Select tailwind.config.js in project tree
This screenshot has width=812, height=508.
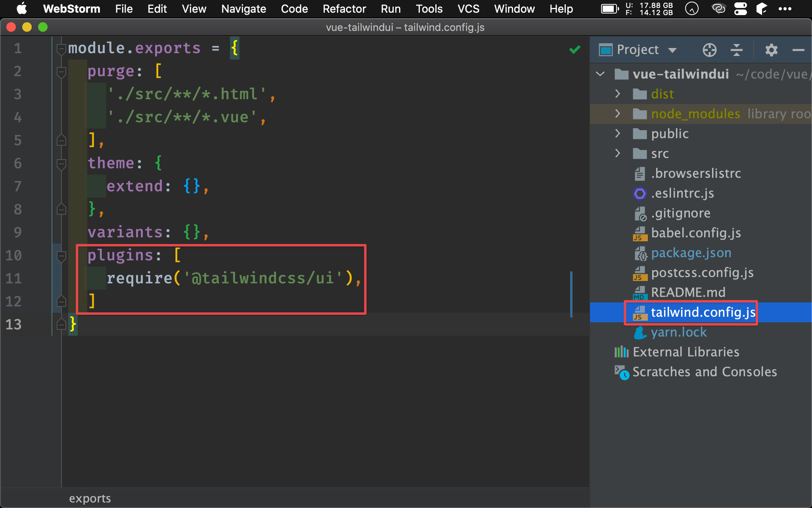(703, 312)
